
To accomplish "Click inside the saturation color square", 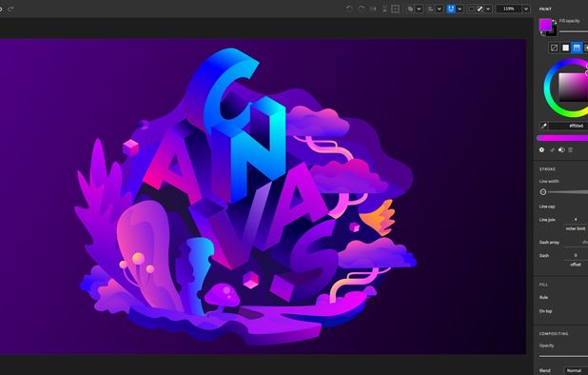I will (x=573, y=87).
